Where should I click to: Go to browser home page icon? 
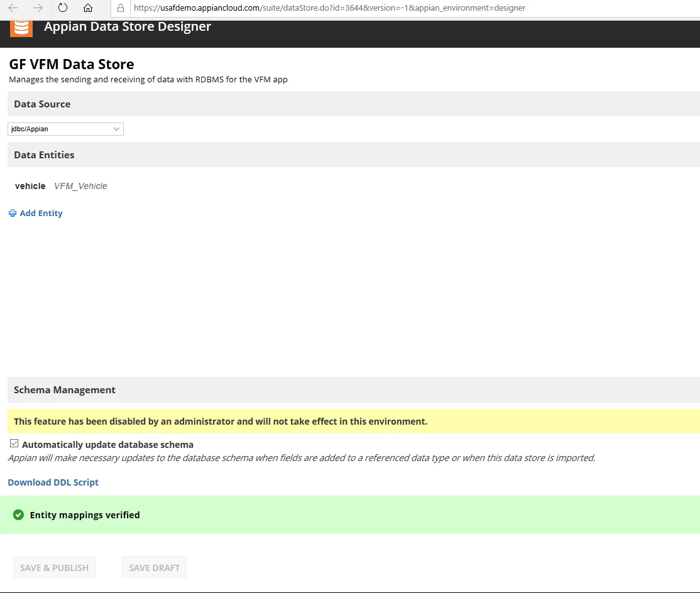(x=88, y=8)
